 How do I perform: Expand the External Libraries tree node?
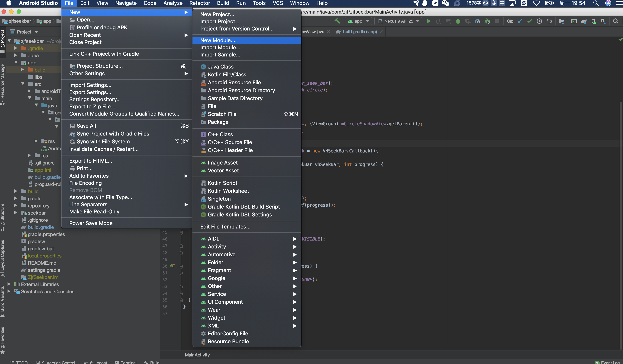[x=9, y=284]
